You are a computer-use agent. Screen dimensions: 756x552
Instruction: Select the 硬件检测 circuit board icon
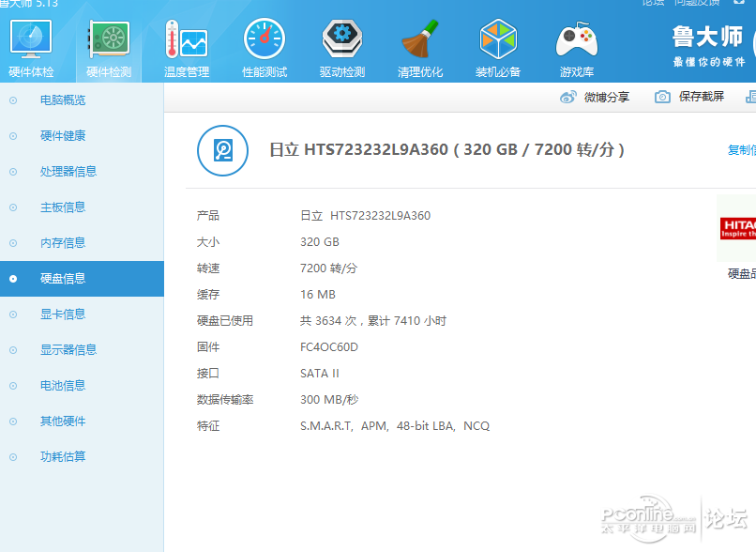pyautogui.click(x=109, y=38)
